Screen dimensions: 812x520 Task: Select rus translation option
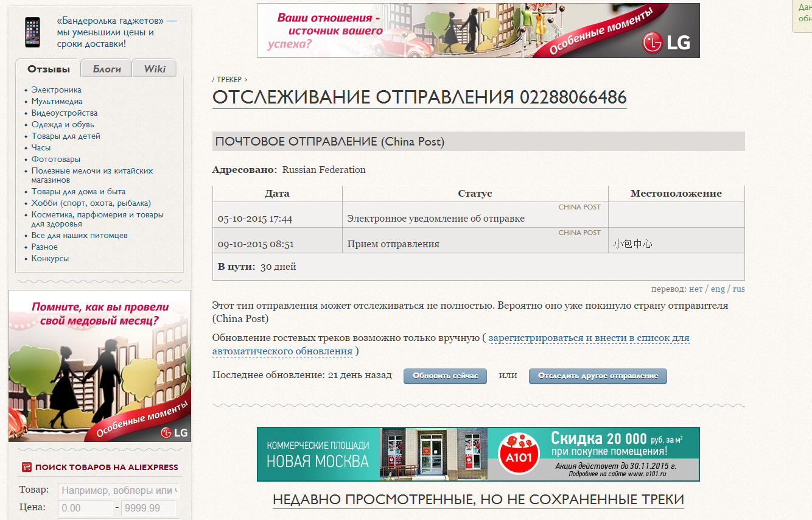(738, 289)
